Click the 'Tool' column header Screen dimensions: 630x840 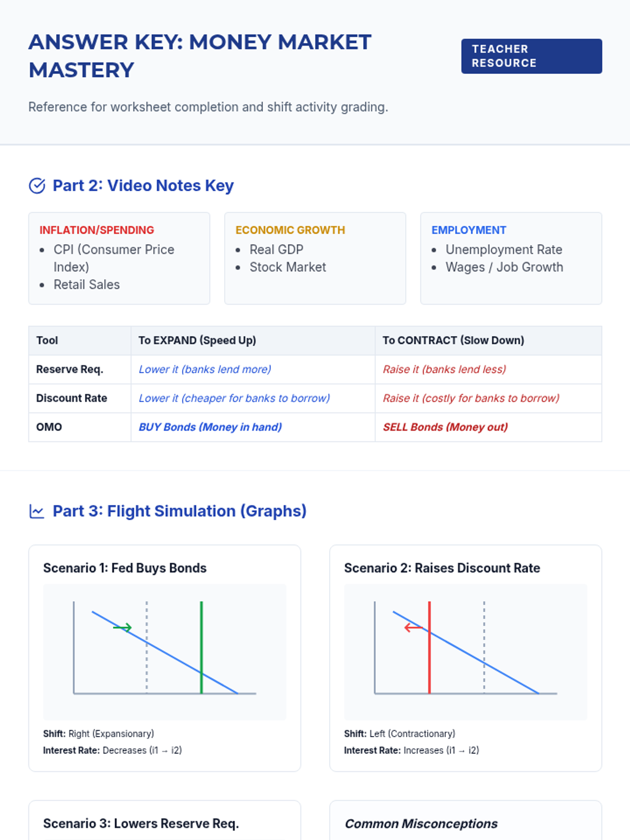pos(47,340)
